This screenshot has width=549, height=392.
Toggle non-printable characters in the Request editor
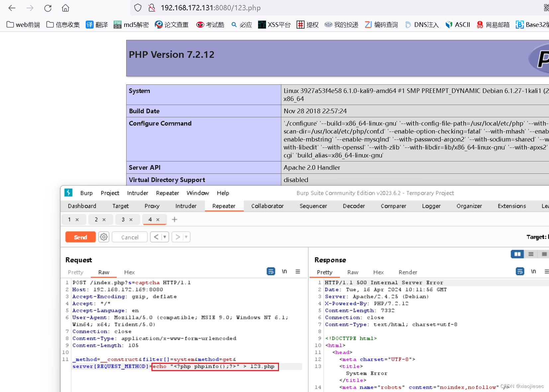[x=284, y=271]
